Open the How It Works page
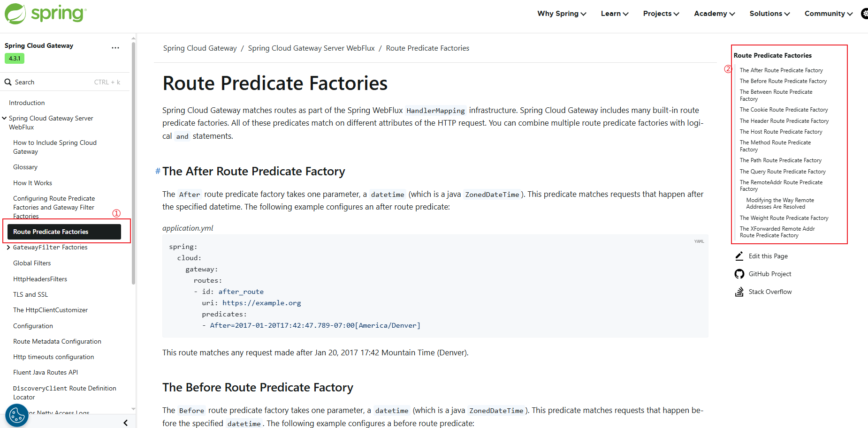The height and width of the screenshot is (428, 868). (x=32, y=183)
